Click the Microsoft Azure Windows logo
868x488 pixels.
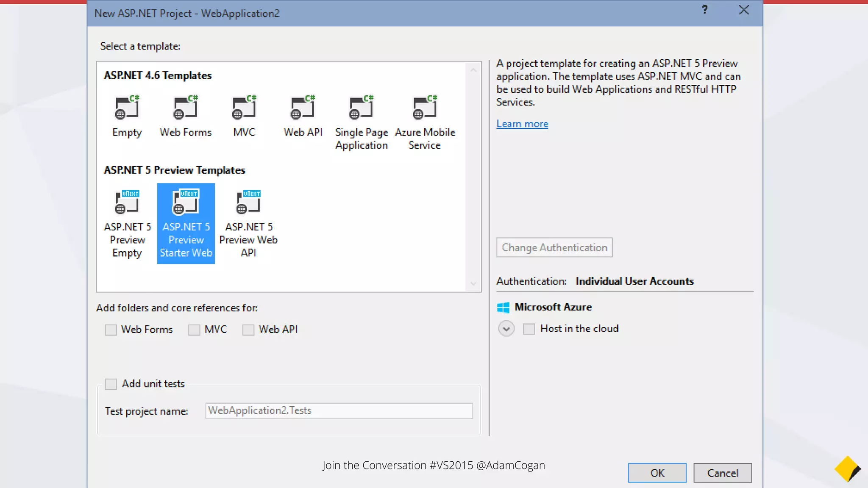[503, 308]
